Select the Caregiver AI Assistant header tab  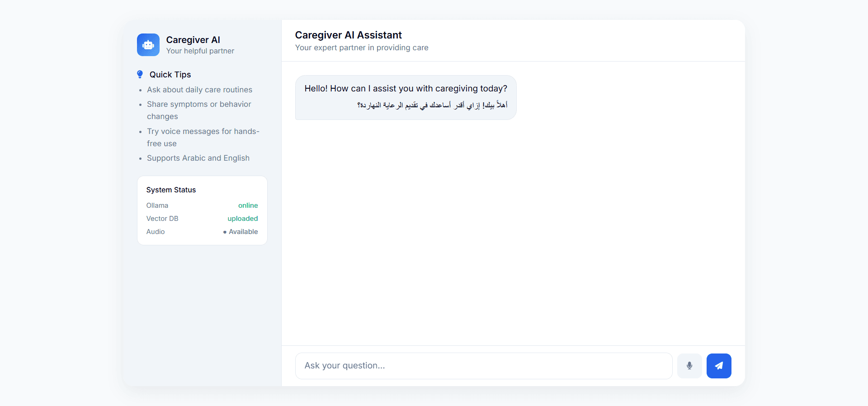tap(348, 35)
